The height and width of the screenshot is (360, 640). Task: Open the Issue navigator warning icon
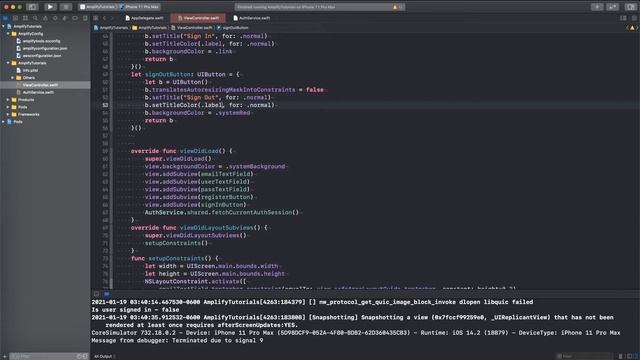(x=45, y=18)
